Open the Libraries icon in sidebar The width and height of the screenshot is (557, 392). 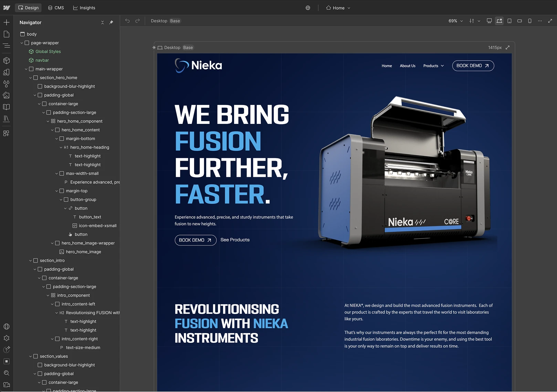coord(7,118)
